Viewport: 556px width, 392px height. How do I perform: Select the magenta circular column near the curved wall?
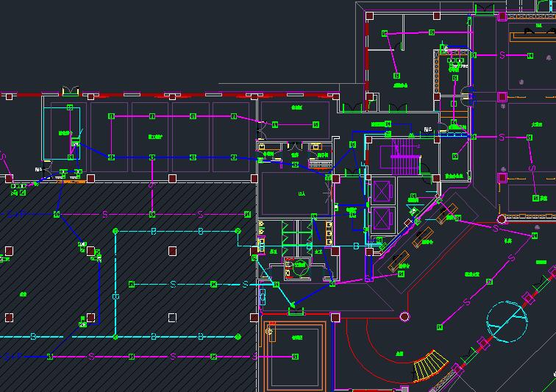404,316
